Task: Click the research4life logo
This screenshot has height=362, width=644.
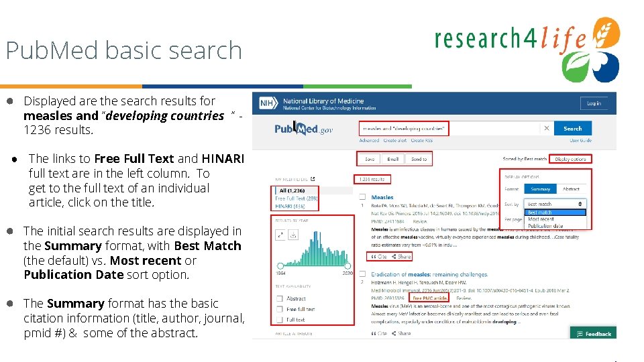Action: click(527, 48)
